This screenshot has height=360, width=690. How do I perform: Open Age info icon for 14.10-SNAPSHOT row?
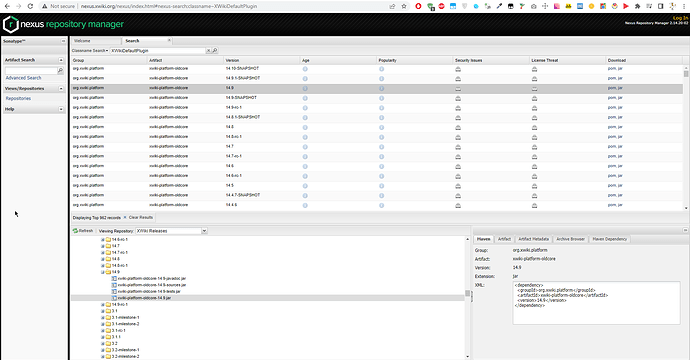pos(305,69)
